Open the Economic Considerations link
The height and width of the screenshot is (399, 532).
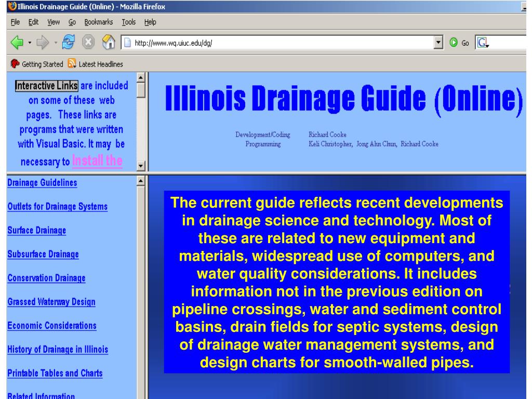52,325
